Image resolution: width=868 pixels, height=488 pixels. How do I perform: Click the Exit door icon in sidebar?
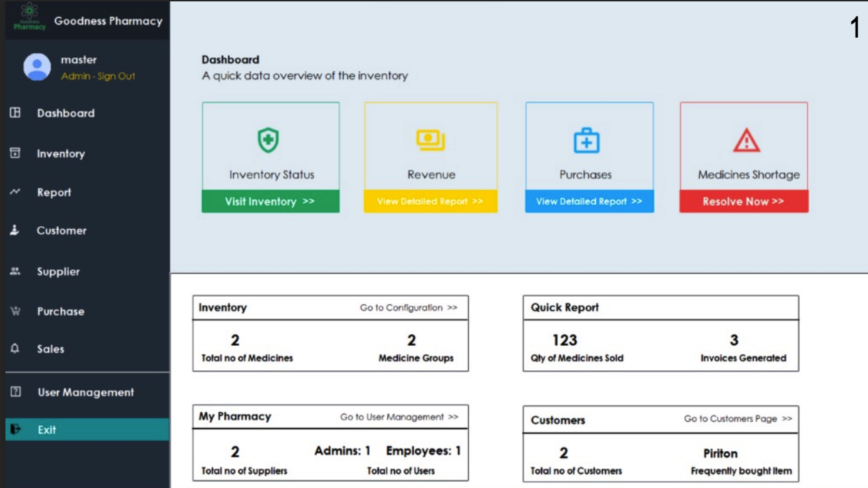point(16,429)
